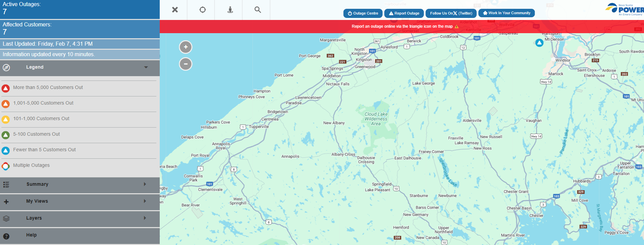Click the Nova Scotia Power logo
This screenshot has width=644, height=245.
tap(624, 9)
